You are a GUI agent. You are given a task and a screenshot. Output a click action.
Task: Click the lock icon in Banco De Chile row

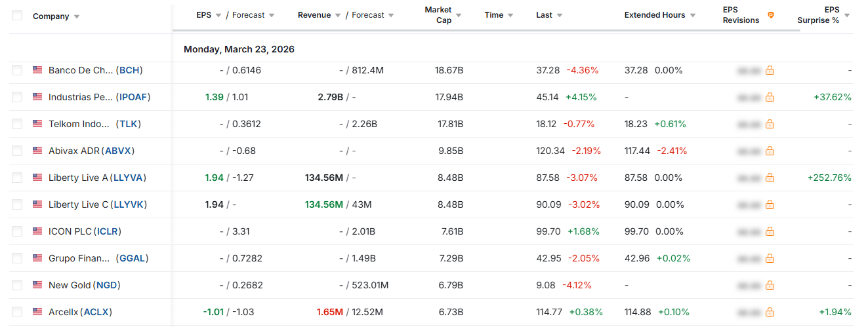770,70
